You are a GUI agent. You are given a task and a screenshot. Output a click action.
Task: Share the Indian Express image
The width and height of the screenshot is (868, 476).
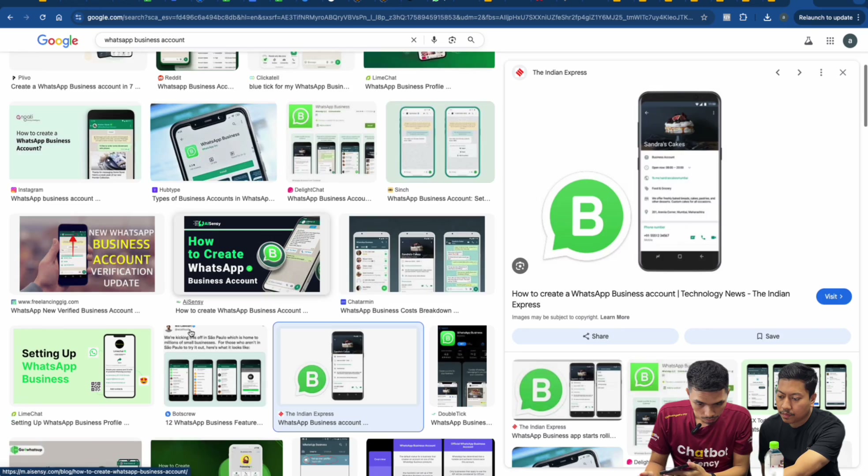(x=595, y=336)
